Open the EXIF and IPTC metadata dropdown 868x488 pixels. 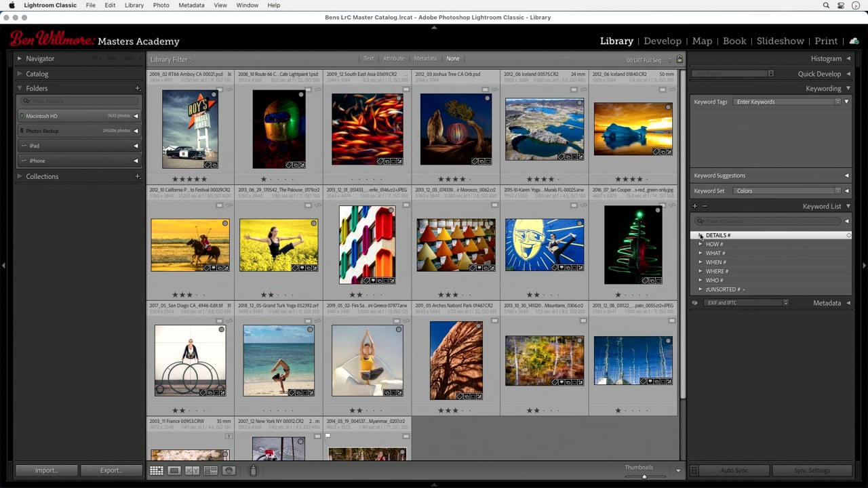(x=745, y=303)
